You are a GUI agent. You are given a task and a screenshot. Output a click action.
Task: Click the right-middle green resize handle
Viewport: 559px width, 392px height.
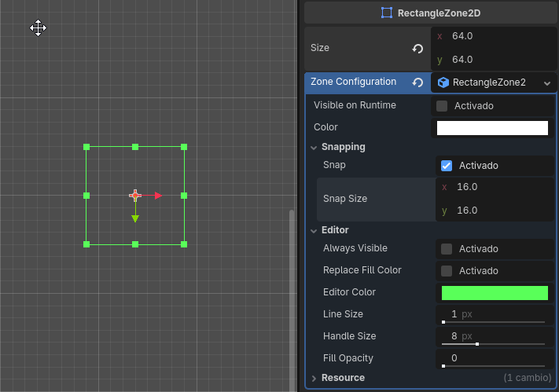(184, 196)
